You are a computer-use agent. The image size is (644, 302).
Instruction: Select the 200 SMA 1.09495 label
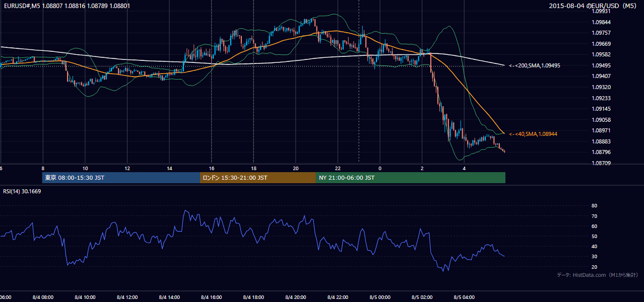pyautogui.click(x=534, y=65)
